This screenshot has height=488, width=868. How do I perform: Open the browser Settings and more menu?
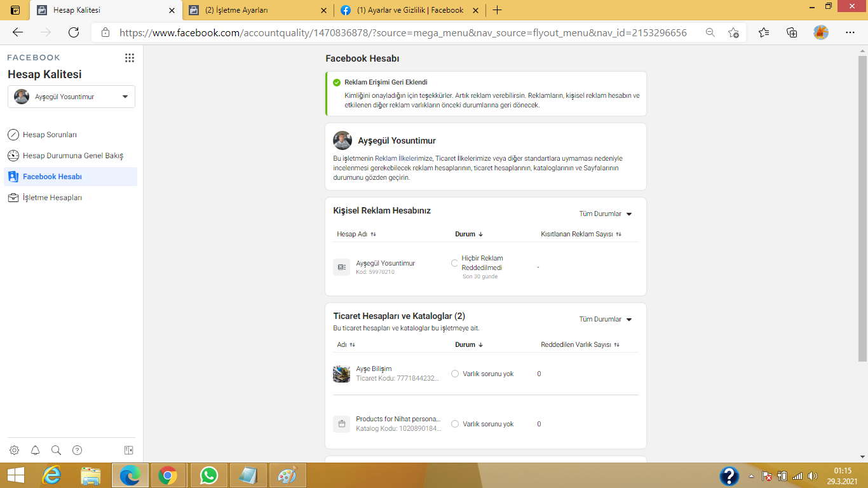[850, 32]
